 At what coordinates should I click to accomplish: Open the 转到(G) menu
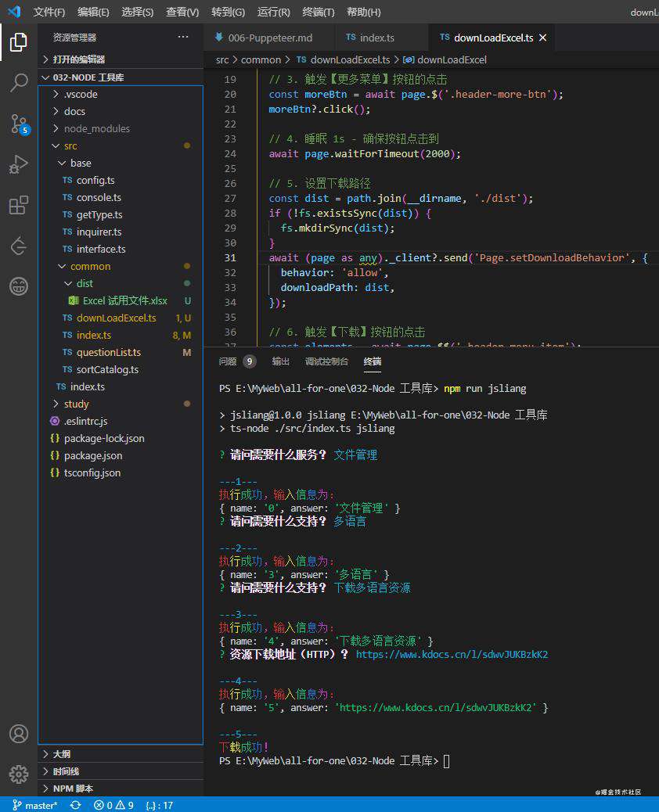228,12
